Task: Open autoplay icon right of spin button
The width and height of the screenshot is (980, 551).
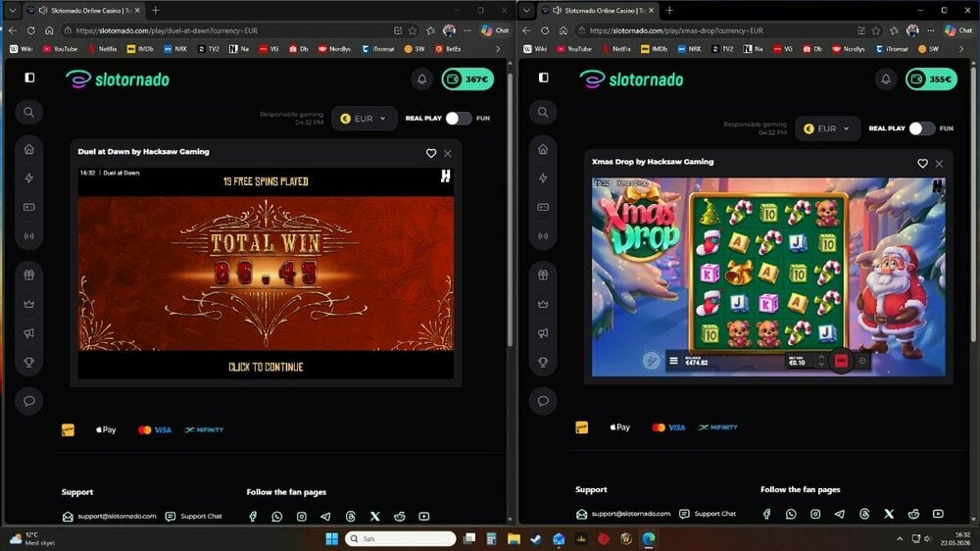Action: [862, 361]
